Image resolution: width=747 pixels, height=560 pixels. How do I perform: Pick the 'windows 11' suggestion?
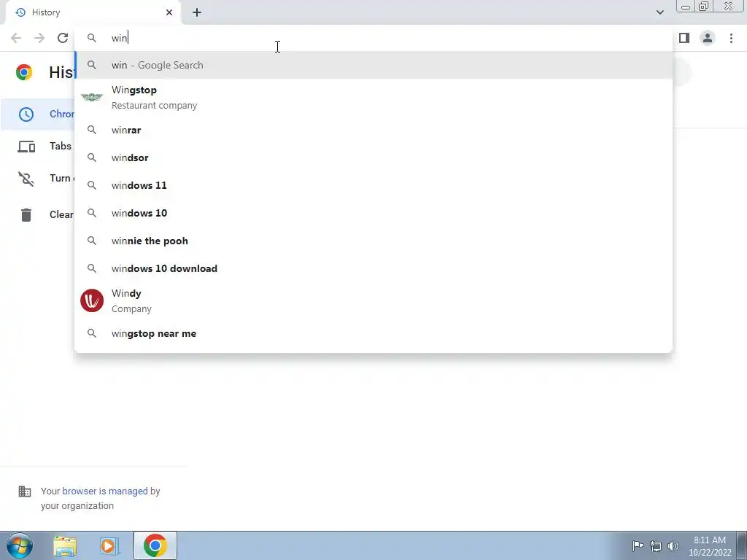[373, 185]
